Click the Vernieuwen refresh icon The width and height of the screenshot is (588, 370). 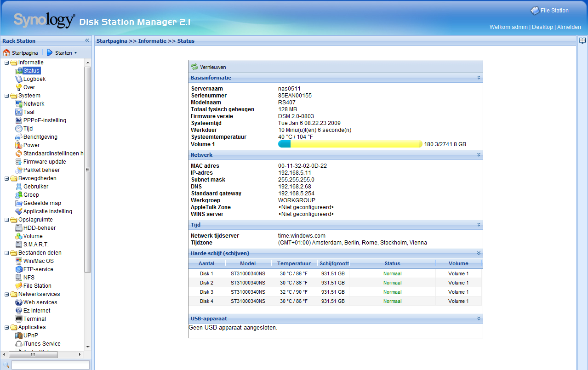pos(194,67)
